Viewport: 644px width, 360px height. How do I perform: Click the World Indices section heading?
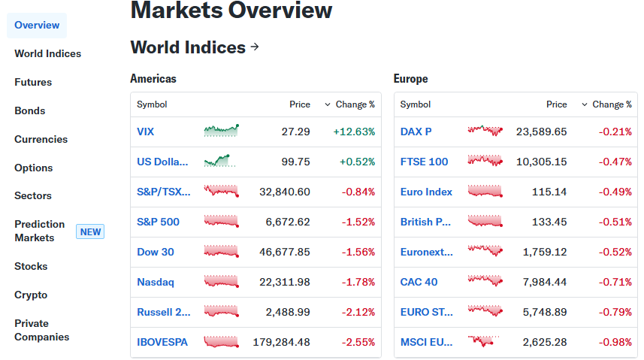[188, 47]
